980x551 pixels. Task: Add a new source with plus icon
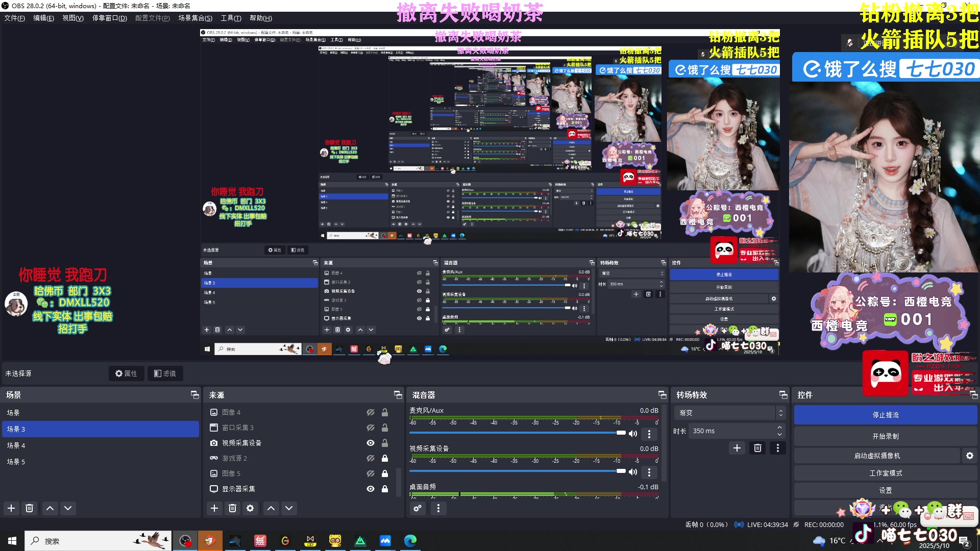pyautogui.click(x=214, y=508)
